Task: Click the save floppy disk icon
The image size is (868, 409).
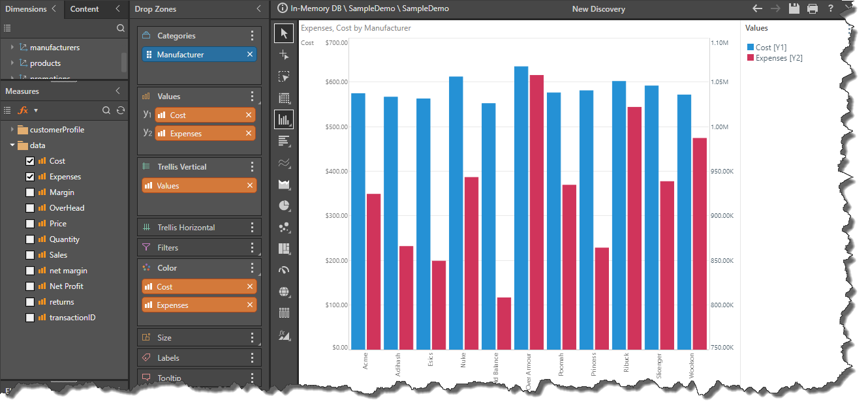Action: pos(794,8)
